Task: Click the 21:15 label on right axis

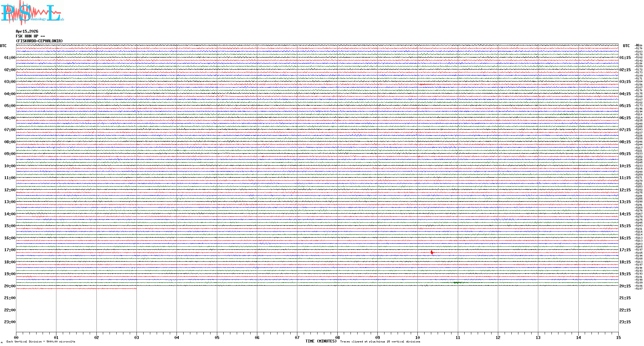Action: pyautogui.click(x=625, y=298)
